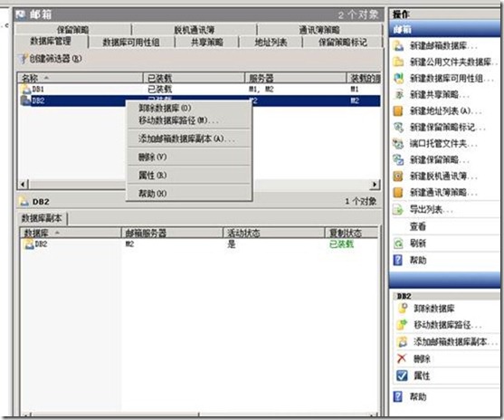This screenshot has width=504, height=420.
Task: Sort by the 已装载 column header
Action: [x=194, y=78]
